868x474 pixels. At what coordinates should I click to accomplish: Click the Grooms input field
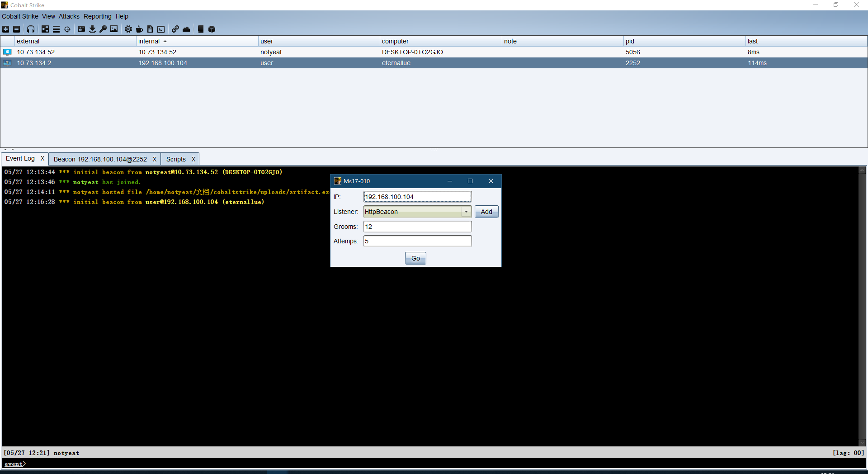pos(417,227)
